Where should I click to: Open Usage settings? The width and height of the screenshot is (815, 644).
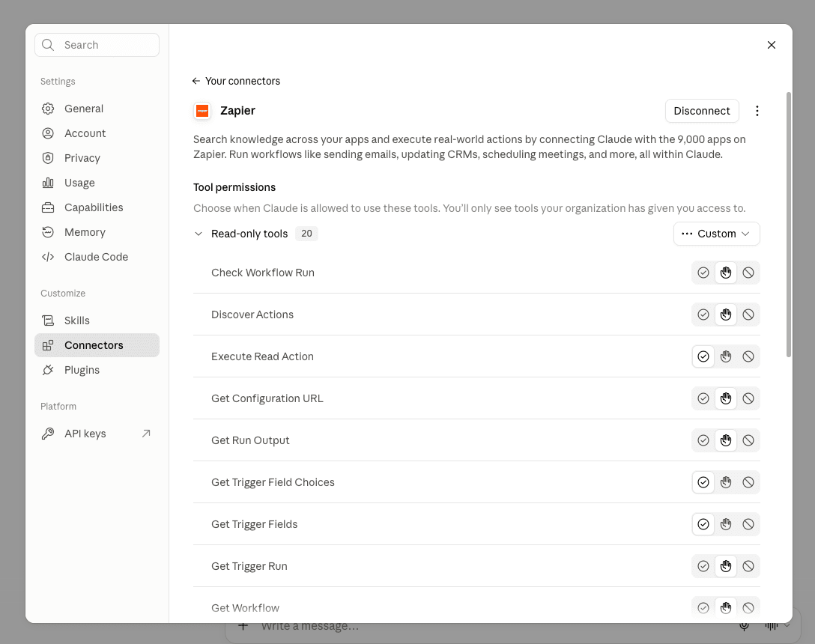click(x=97, y=183)
